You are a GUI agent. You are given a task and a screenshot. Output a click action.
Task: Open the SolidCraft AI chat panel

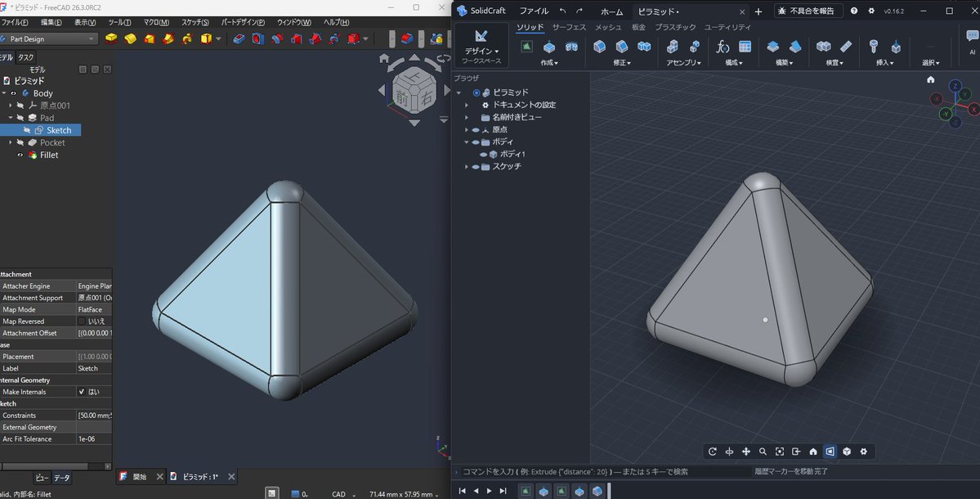pyautogui.click(x=972, y=42)
